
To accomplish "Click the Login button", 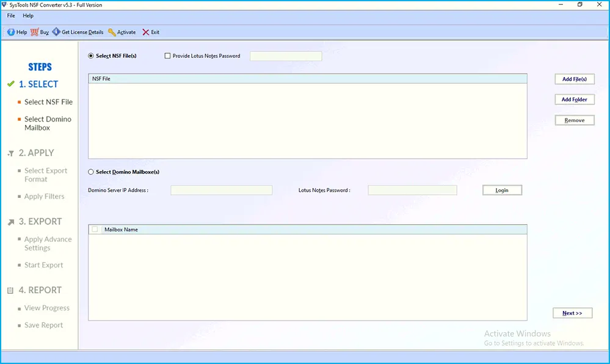I will 503,190.
